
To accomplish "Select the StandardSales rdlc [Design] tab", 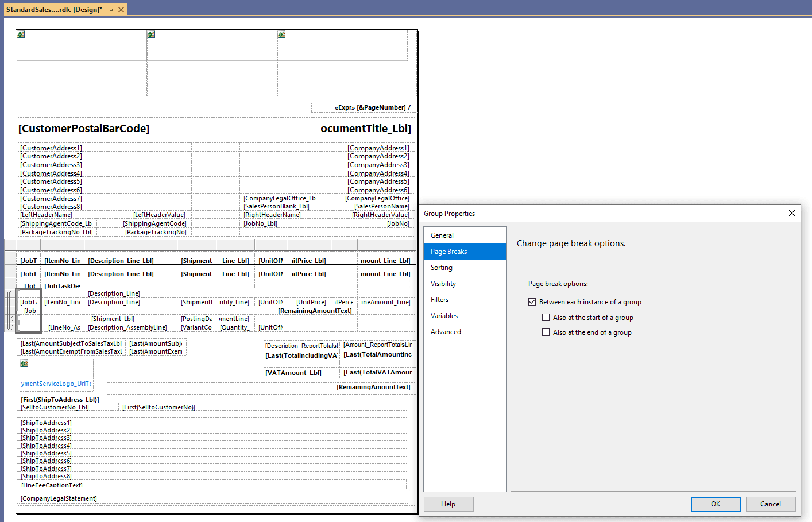I will pos(54,10).
